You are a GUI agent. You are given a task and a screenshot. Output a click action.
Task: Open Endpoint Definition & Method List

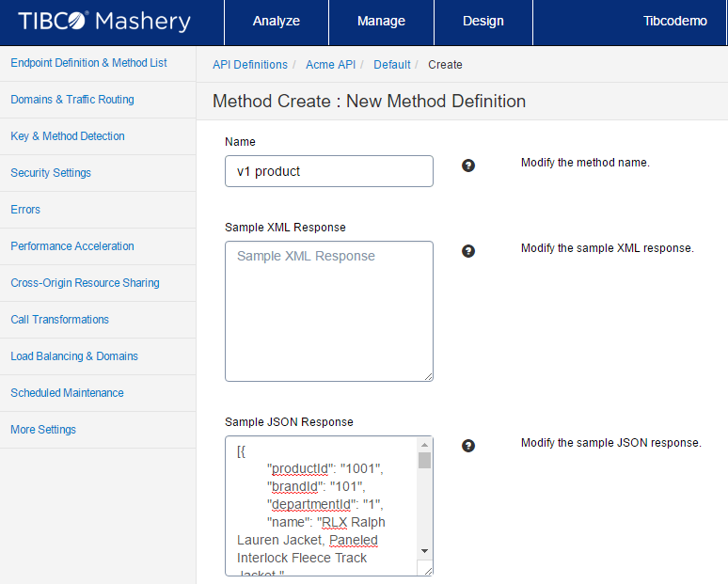(x=88, y=63)
